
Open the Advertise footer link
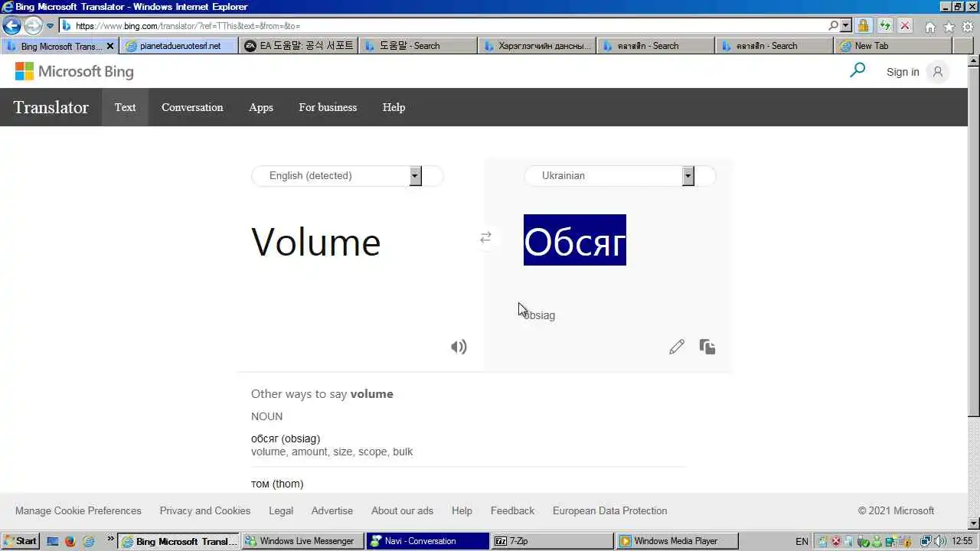(x=332, y=510)
